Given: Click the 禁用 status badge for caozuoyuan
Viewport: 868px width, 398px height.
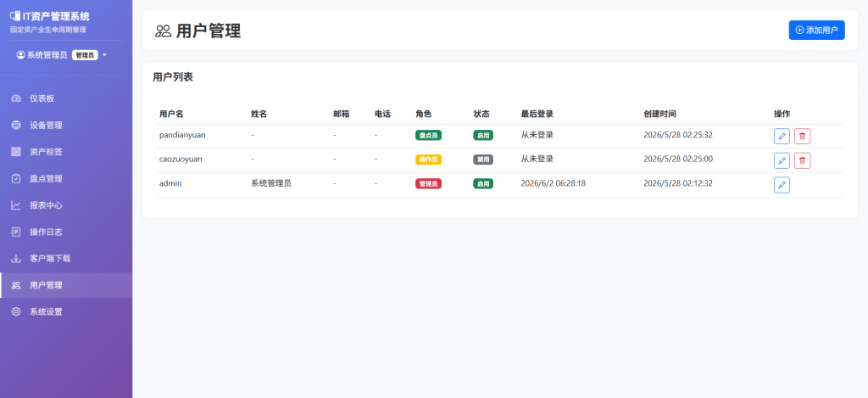Looking at the screenshot, I should [483, 160].
